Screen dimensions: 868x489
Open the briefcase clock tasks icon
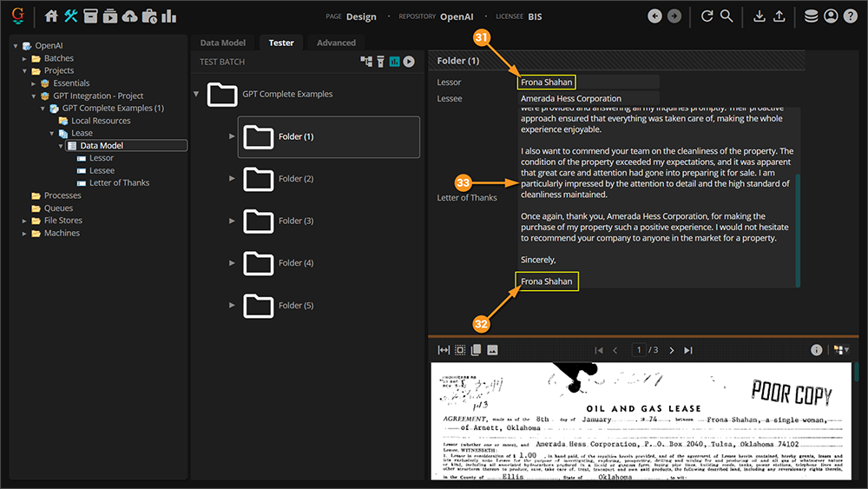click(x=149, y=16)
